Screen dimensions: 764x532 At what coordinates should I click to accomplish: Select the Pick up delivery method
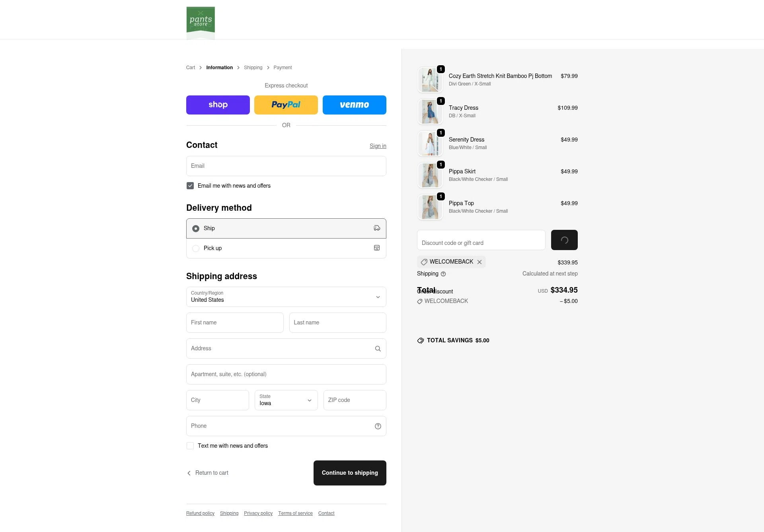195,248
